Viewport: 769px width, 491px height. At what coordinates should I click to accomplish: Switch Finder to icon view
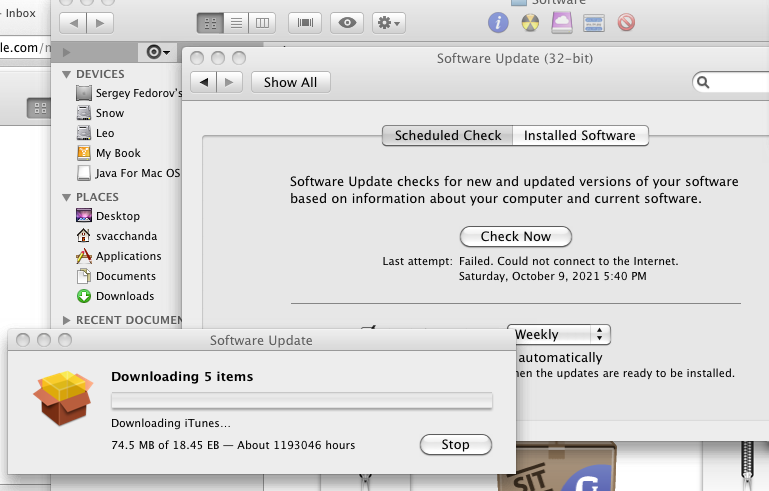[x=210, y=23]
